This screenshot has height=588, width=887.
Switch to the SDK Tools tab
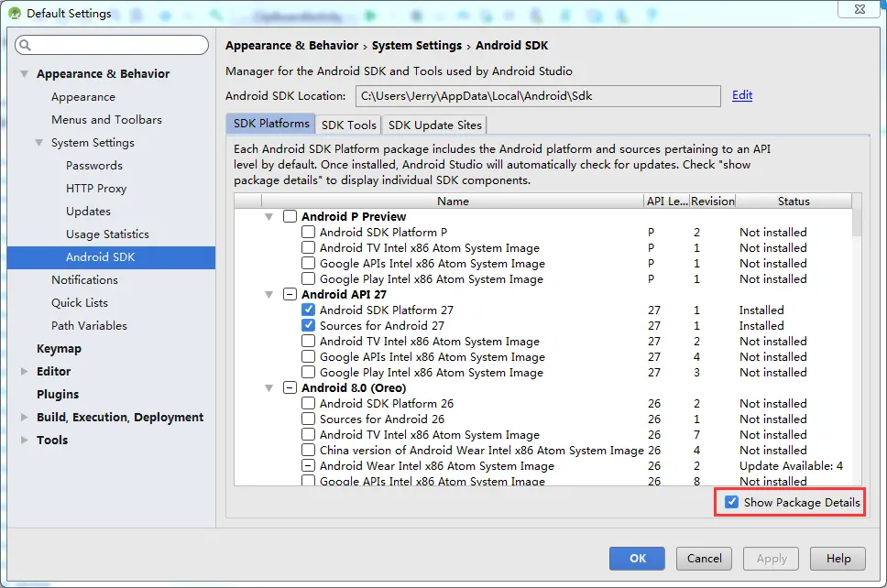pos(348,125)
